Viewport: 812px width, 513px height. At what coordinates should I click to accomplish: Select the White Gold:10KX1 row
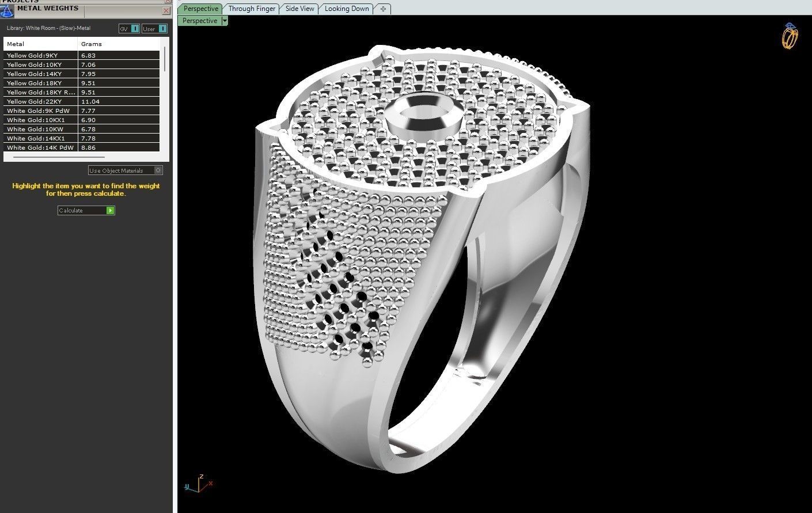(x=82, y=120)
